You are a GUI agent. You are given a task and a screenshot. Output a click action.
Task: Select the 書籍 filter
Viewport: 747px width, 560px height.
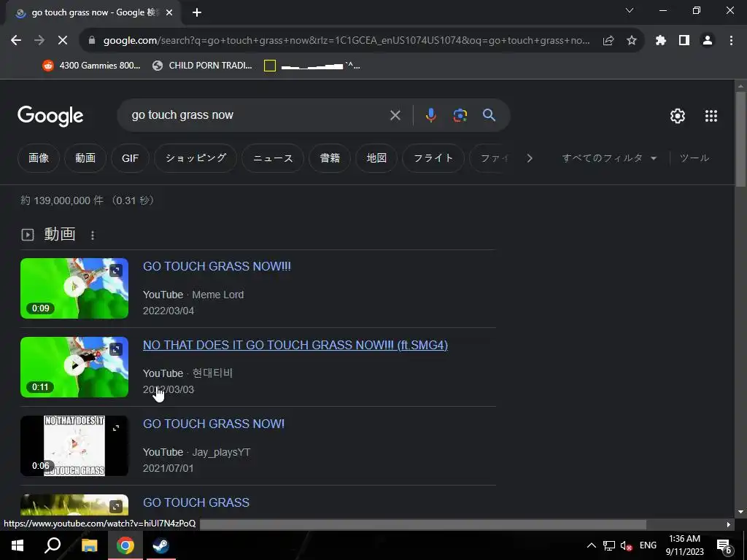[x=330, y=158]
